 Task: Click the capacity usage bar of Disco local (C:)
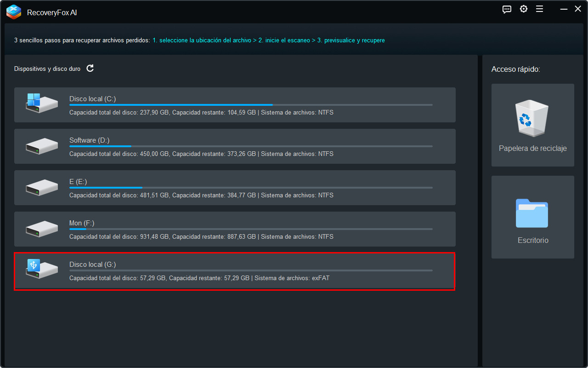[250, 104]
